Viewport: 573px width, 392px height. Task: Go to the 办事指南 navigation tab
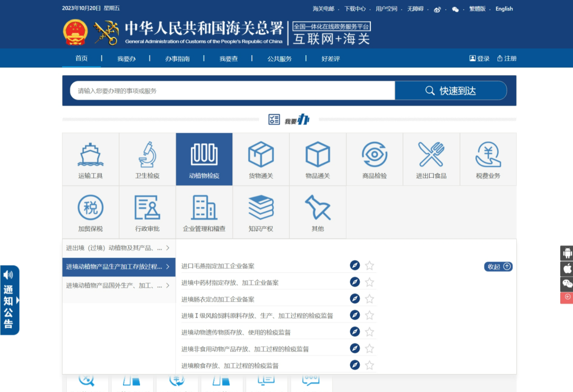point(177,59)
